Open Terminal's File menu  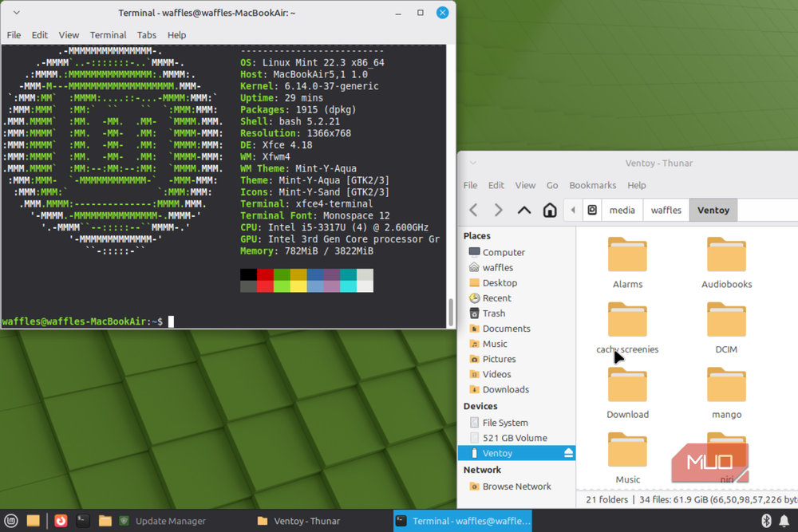14,35
